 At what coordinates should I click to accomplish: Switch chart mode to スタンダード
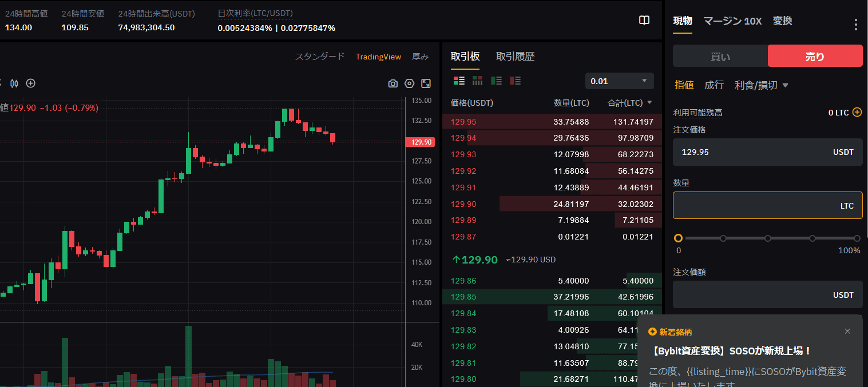(x=320, y=57)
